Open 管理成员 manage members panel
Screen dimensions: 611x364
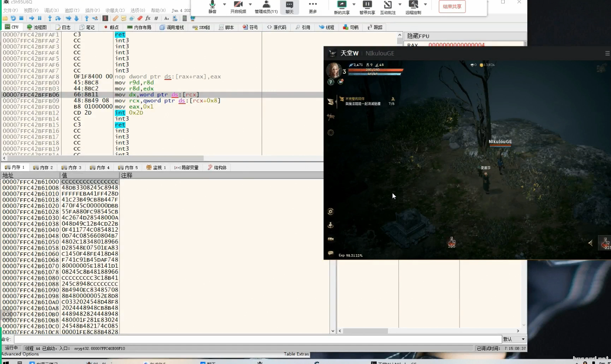point(266,6)
